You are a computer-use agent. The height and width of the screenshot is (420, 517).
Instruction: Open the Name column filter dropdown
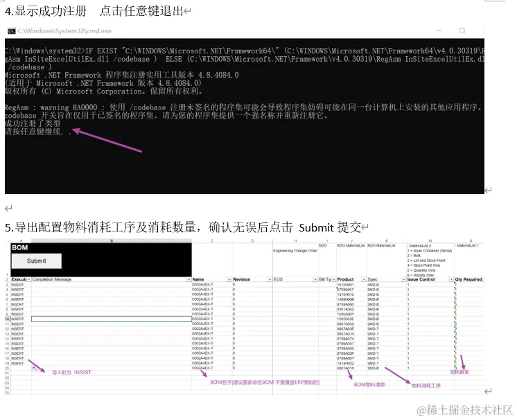pos(229,279)
